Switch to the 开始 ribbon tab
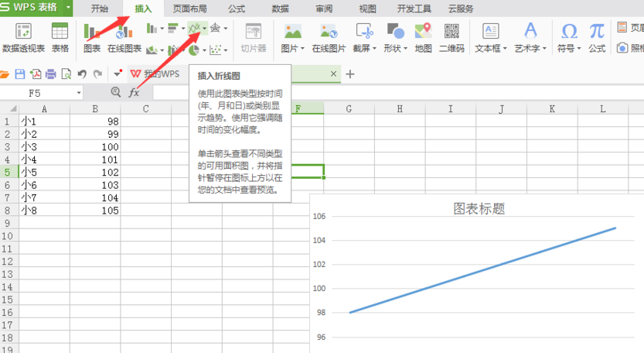Image resolution: width=644 pixels, height=353 pixels. [100, 9]
